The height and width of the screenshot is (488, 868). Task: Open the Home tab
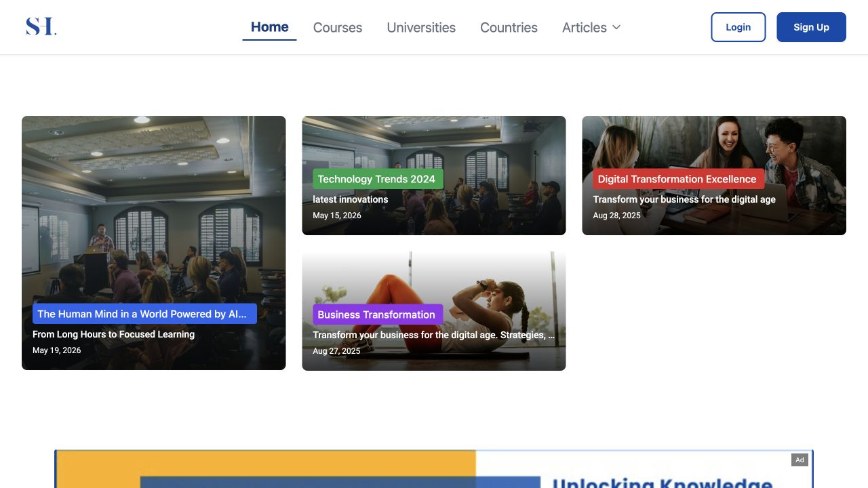[x=270, y=27]
